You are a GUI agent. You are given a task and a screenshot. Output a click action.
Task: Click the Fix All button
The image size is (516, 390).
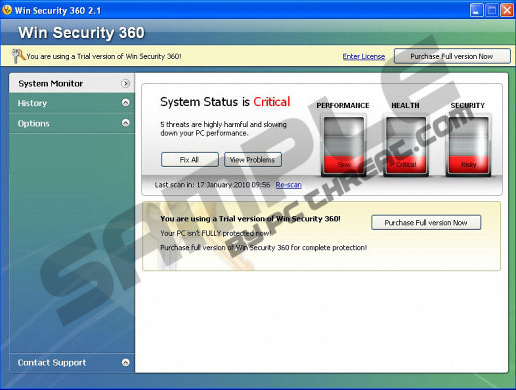[190, 160]
